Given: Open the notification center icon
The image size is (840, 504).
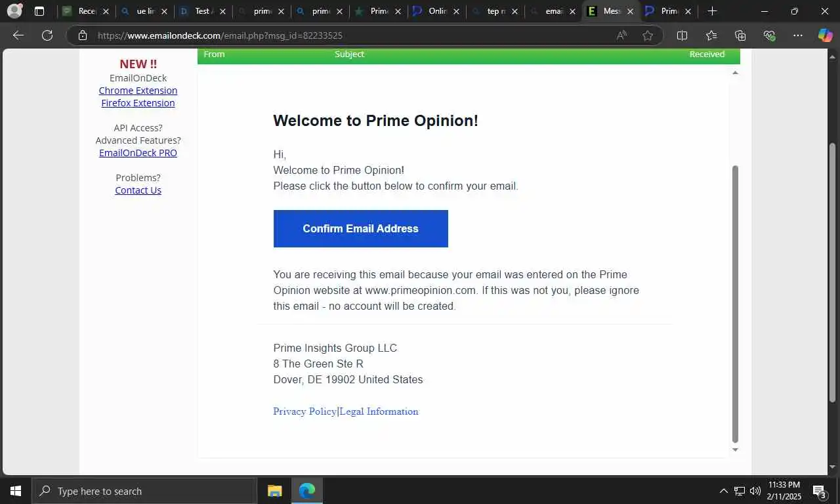Looking at the screenshot, I should coord(819,491).
